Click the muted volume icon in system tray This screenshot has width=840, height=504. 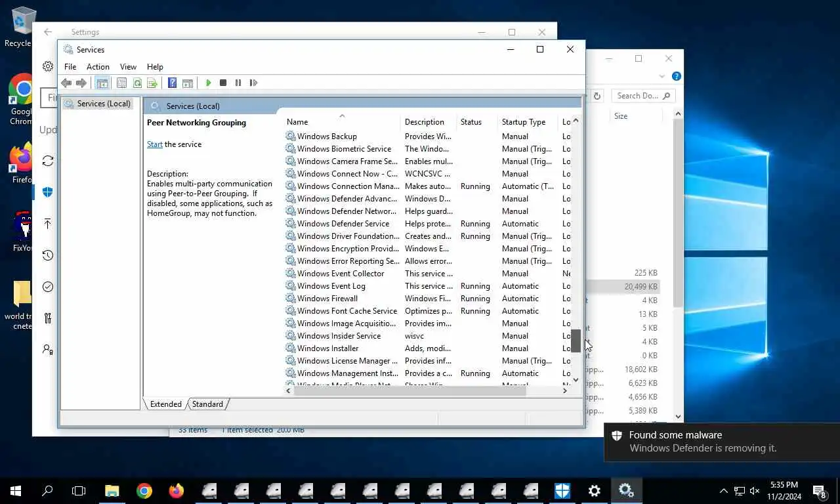click(x=755, y=491)
